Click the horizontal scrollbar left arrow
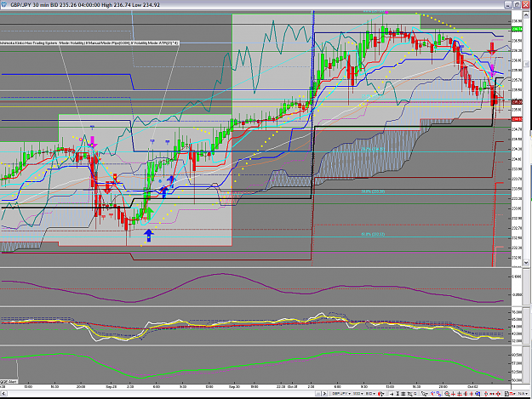Screen dimensions: 532x399 coord(3,394)
